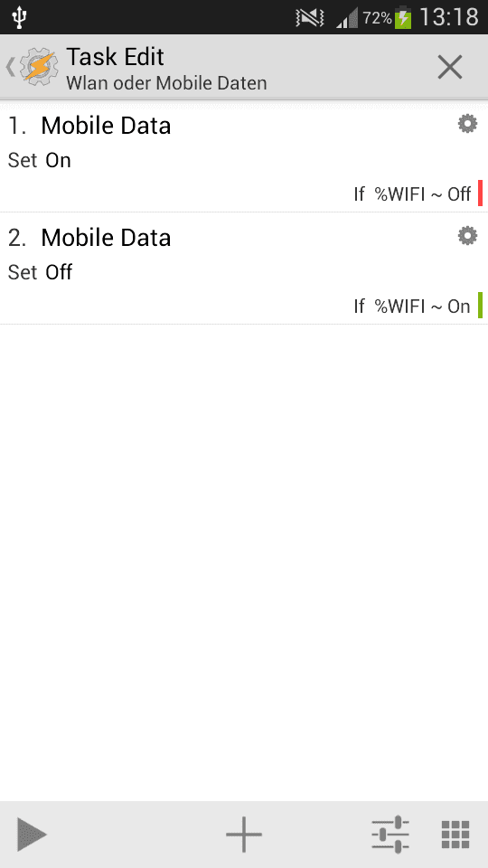Tap the battery icon in status bar
Image resolution: width=488 pixels, height=868 pixels.
tap(403, 17)
